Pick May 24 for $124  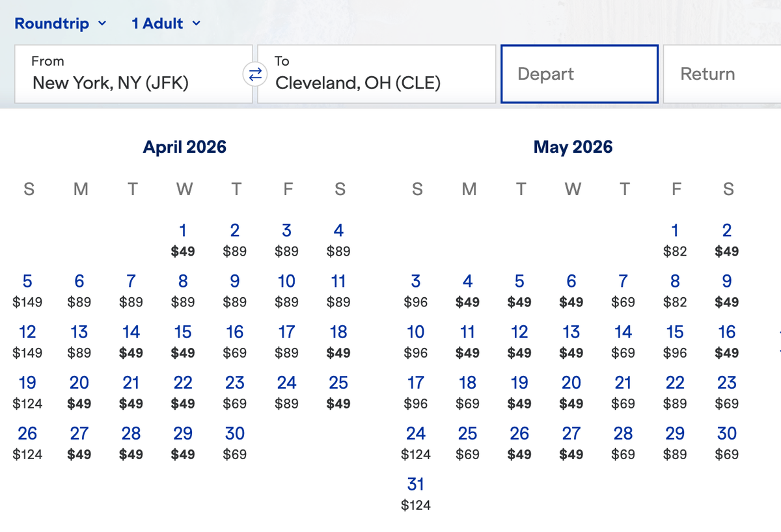[x=417, y=442]
